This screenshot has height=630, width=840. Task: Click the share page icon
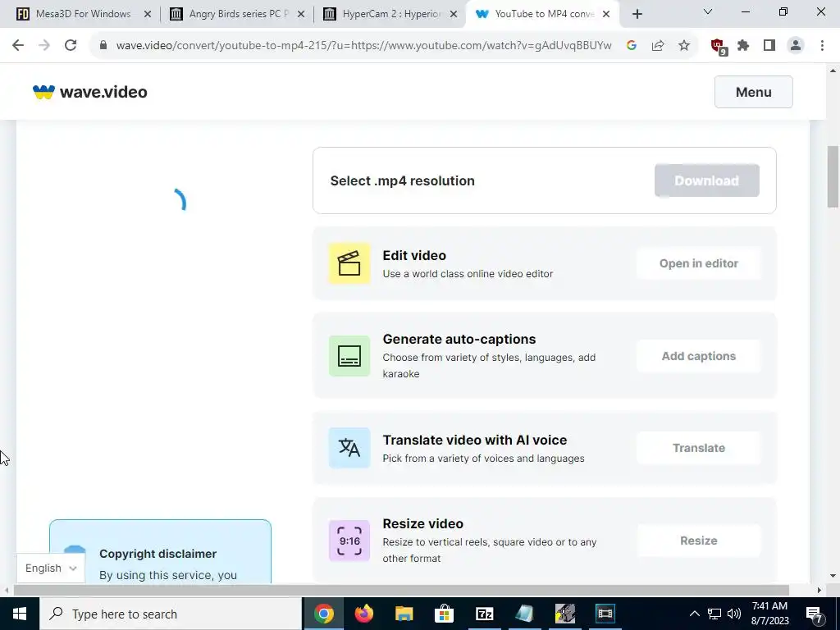[658, 46]
